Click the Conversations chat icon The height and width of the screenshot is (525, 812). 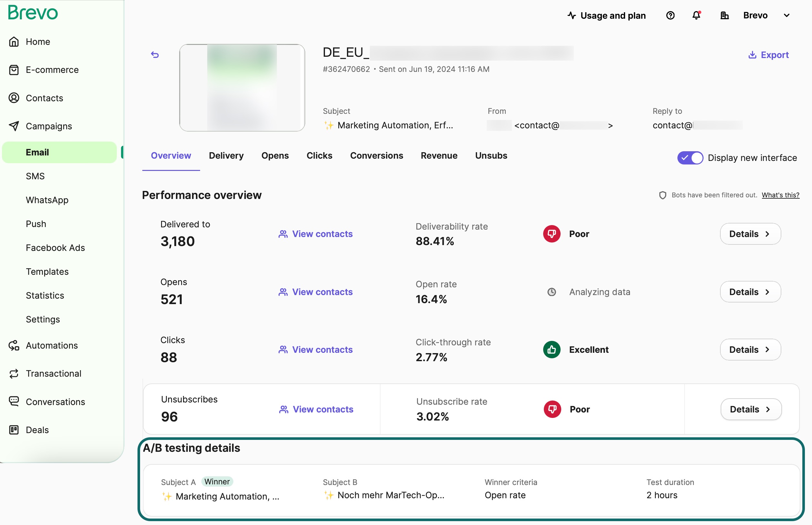[x=14, y=401]
